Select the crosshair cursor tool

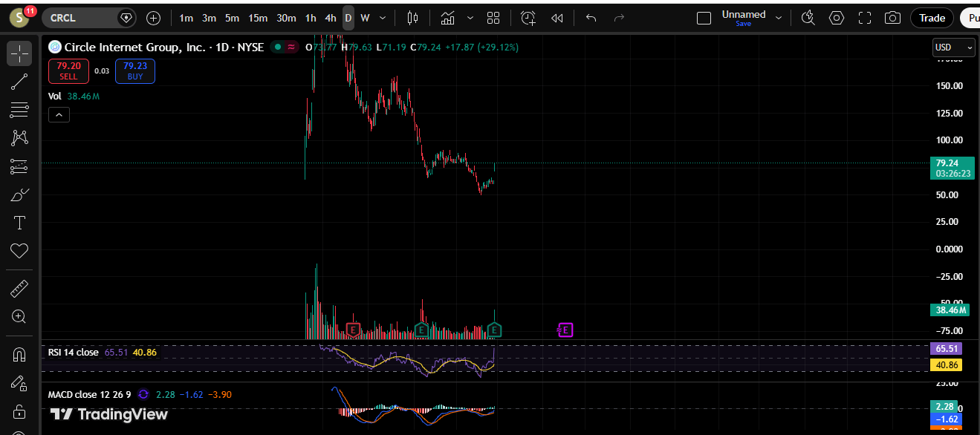point(19,53)
